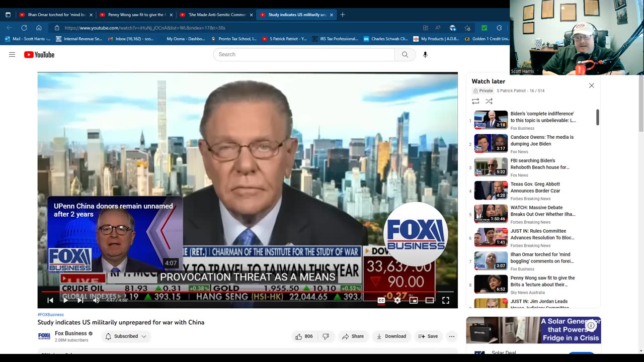
Task: Open more actions three-dot menu under video
Action: click(x=452, y=336)
